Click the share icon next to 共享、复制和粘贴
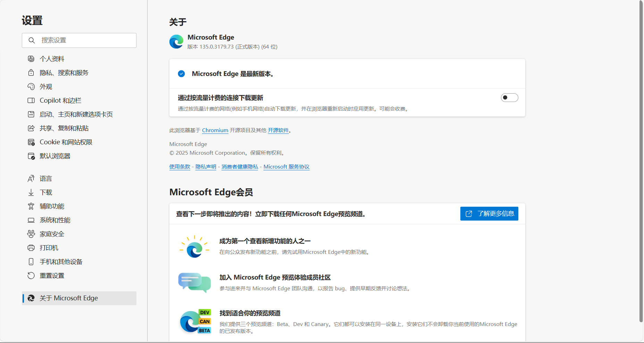The width and height of the screenshot is (644, 343). (31, 128)
